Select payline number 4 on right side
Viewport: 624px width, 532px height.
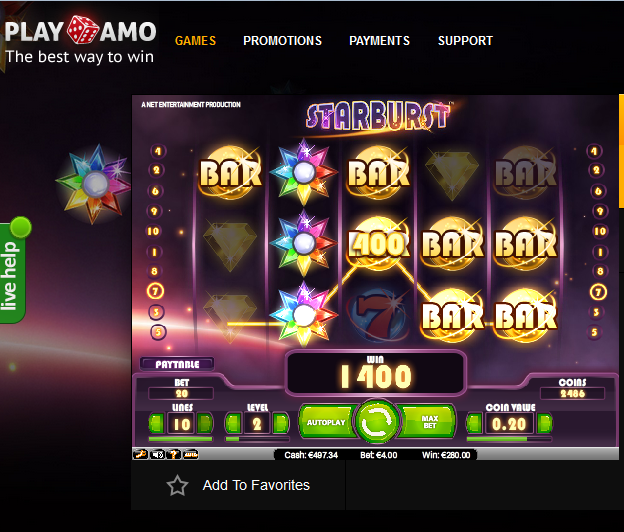coord(594,151)
